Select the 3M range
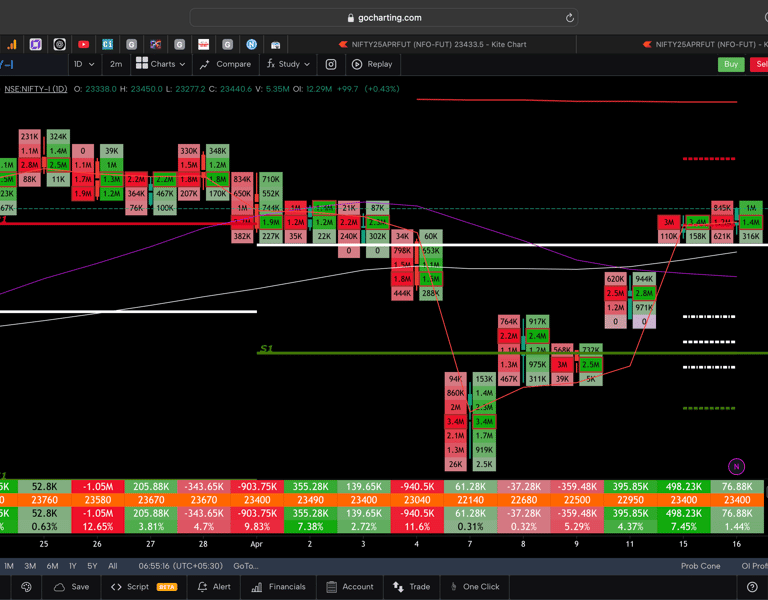This screenshot has width=768, height=600. pos(30,566)
